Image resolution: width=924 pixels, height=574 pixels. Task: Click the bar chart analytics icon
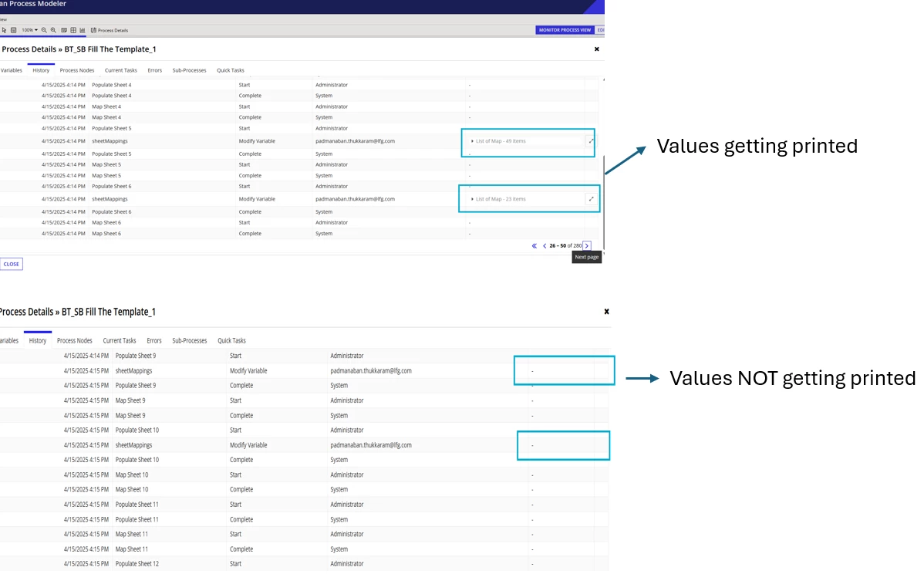point(82,30)
